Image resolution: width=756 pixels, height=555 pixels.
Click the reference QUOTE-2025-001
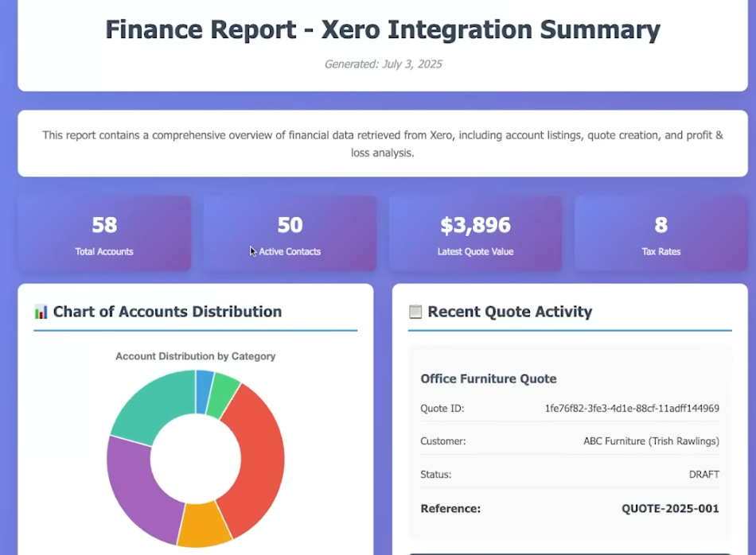point(670,509)
